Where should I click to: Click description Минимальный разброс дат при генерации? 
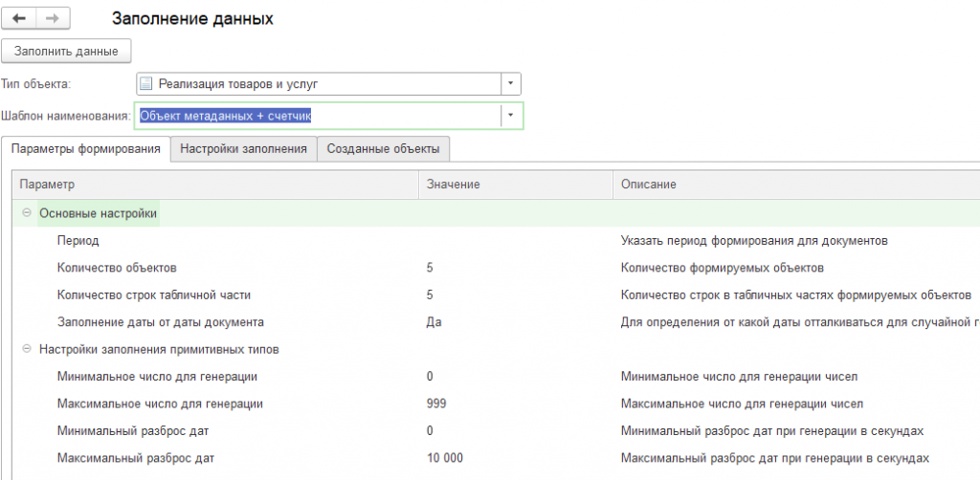tap(772, 431)
